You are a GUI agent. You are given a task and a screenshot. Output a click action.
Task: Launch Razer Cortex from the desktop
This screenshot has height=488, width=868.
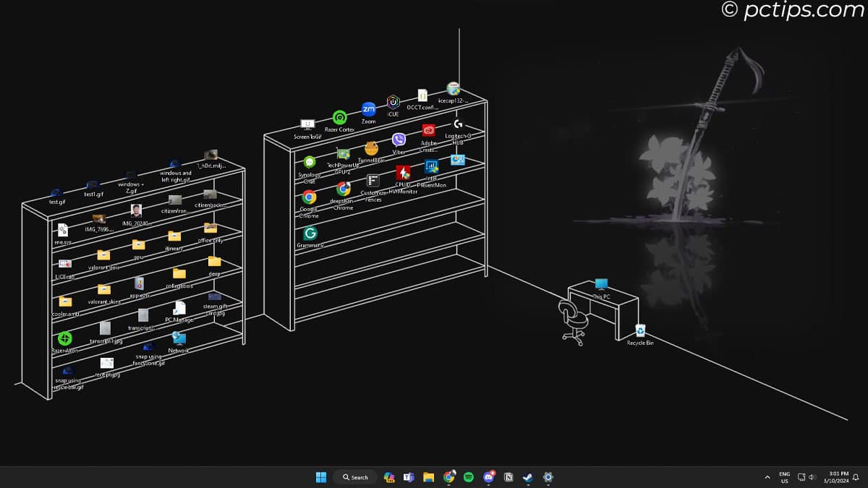340,116
